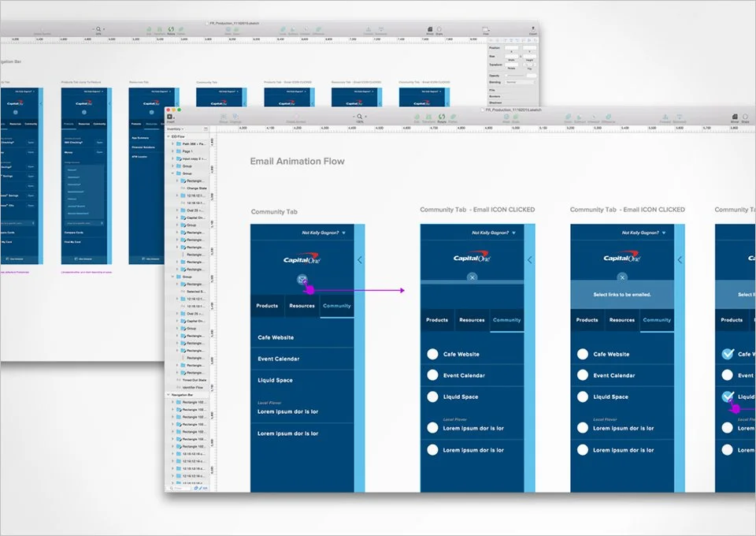Screen dimensions: 756x536
Task: Select Event Calendar radio on second artboard
Action: 432,375
